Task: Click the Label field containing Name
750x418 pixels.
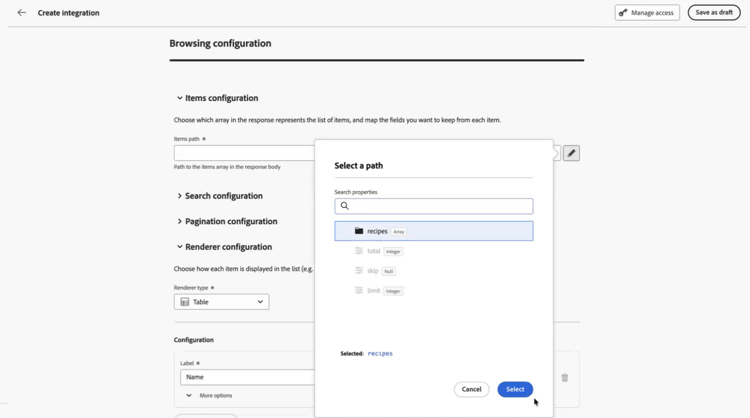Action: pos(247,377)
